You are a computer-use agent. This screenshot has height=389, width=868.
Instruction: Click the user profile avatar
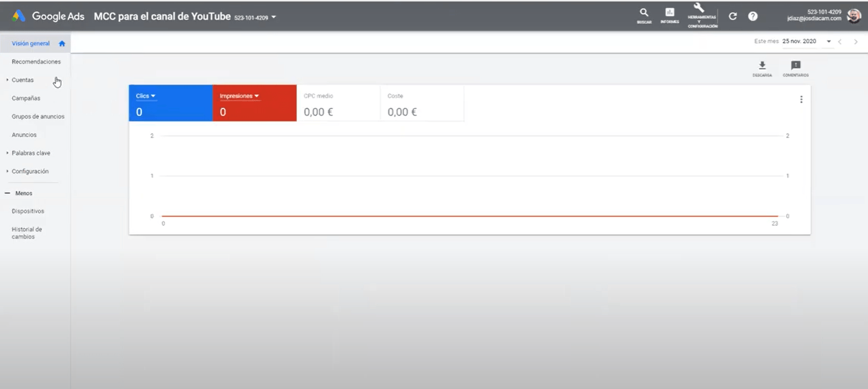coord(854,16)
